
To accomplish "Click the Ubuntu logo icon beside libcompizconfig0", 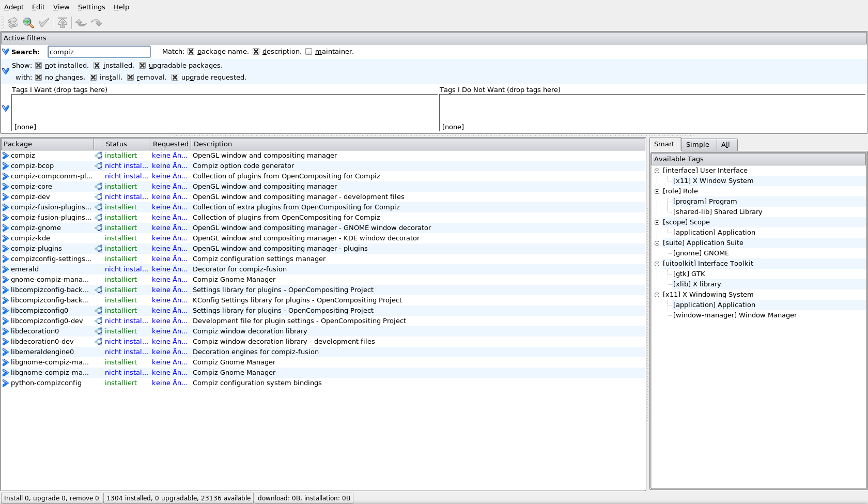I will [x=98, y=311].
